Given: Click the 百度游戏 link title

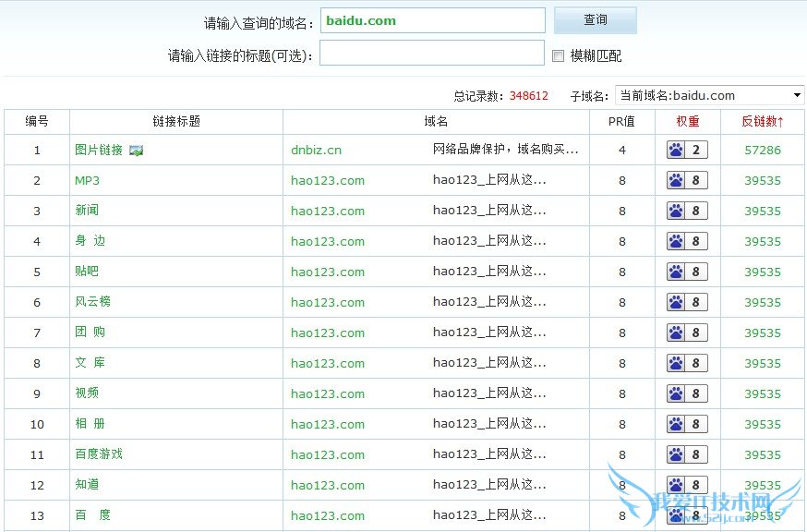Looking at the screenshot, I should point(98,454).
